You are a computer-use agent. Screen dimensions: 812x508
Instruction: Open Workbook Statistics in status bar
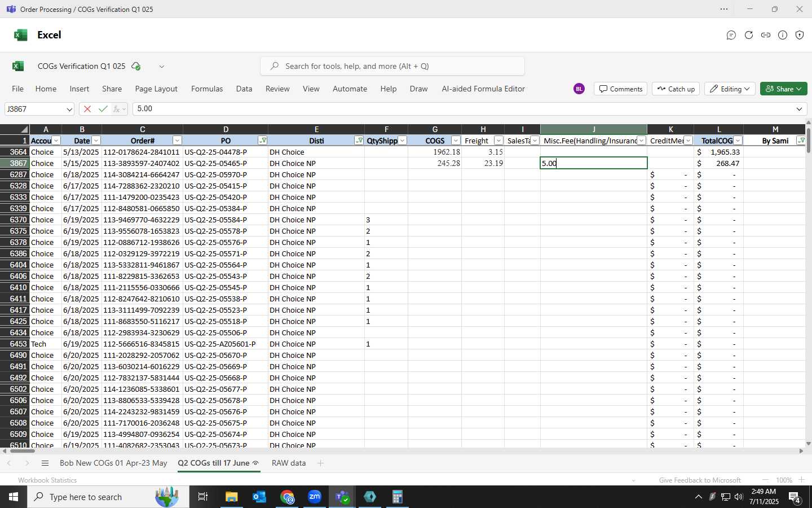[47, 480]
